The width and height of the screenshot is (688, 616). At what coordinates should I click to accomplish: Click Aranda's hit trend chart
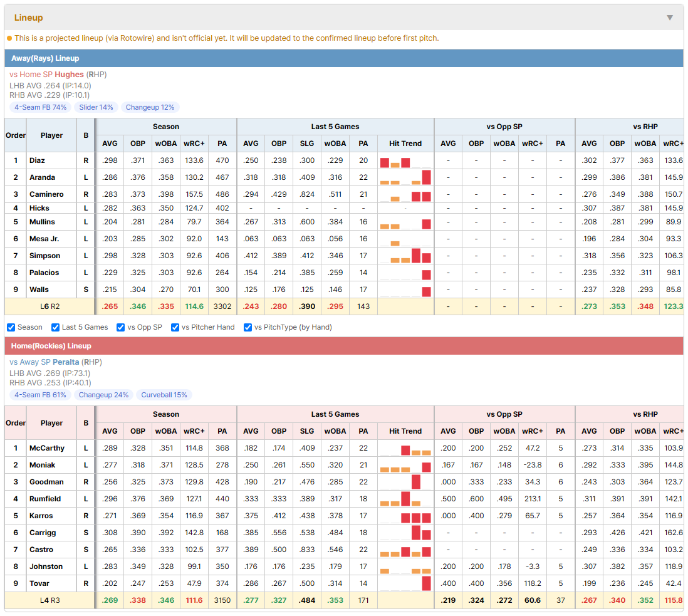point(405,178)
